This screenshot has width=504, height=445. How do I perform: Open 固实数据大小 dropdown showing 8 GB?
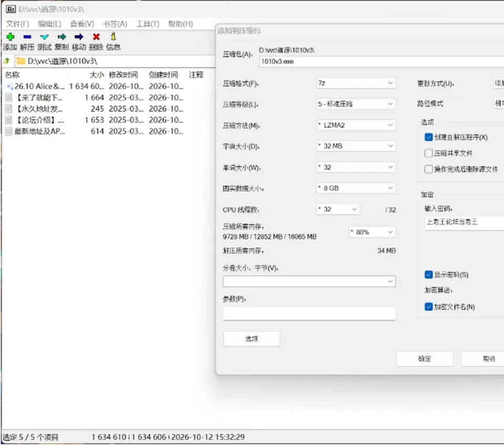[x=356, y=188]
